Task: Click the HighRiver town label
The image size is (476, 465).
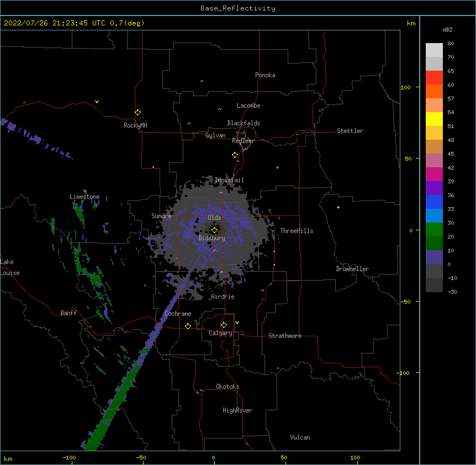Action: pyautogui.click(x=237, y=410)
